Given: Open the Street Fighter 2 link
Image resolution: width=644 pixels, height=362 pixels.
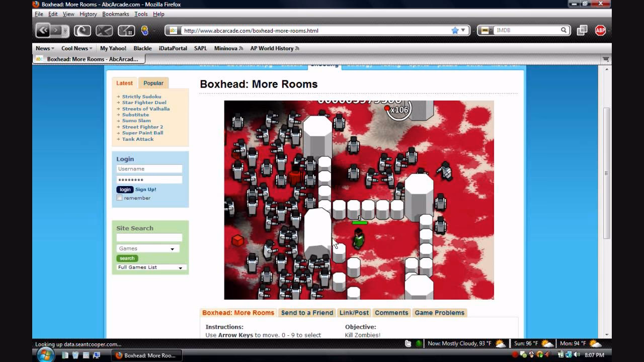Looking at the screenshot, I should click(142, 127).
